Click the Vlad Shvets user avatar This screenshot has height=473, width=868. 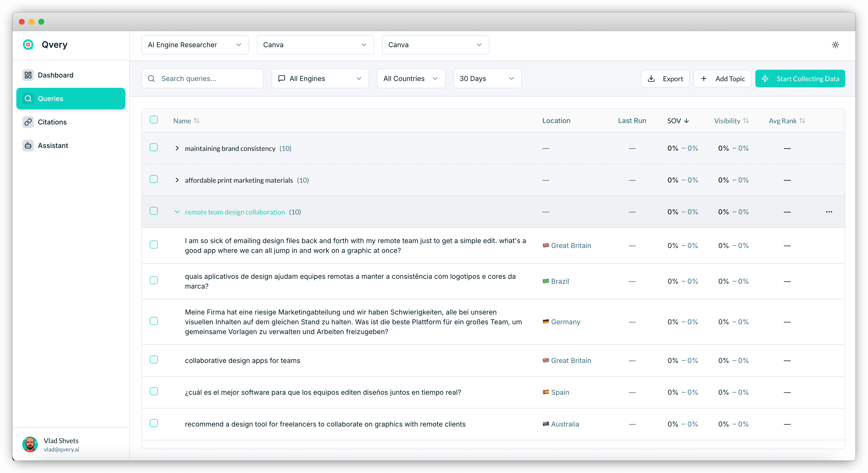pos(30,444)
